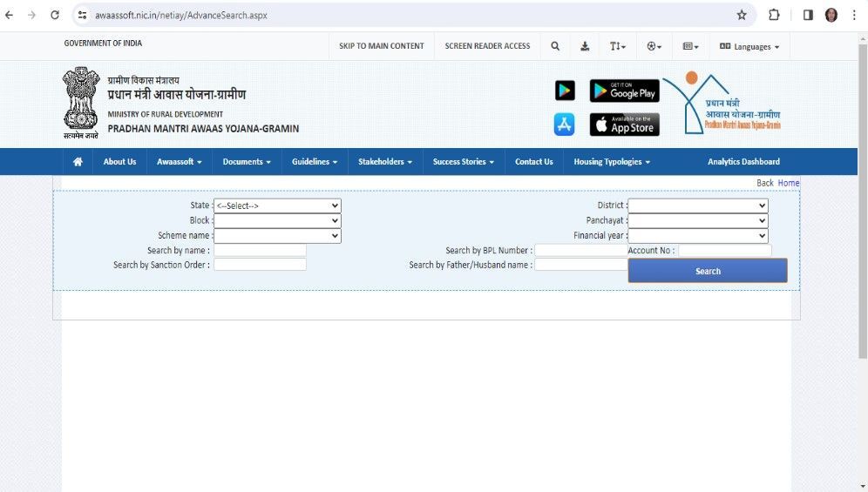
Task: Click the Skip to Main Content link
Action: tap(382, 46)
